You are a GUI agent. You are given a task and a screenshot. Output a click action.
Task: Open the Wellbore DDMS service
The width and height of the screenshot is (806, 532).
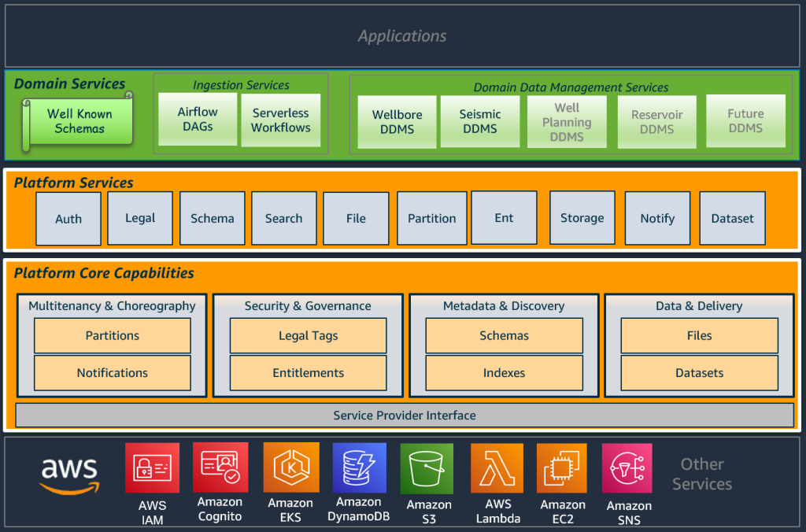[397, 120]
